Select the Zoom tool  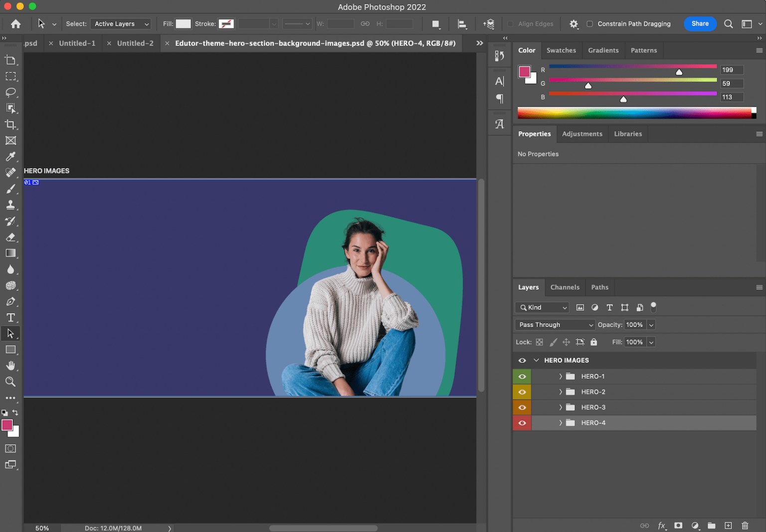click(10, 382)
